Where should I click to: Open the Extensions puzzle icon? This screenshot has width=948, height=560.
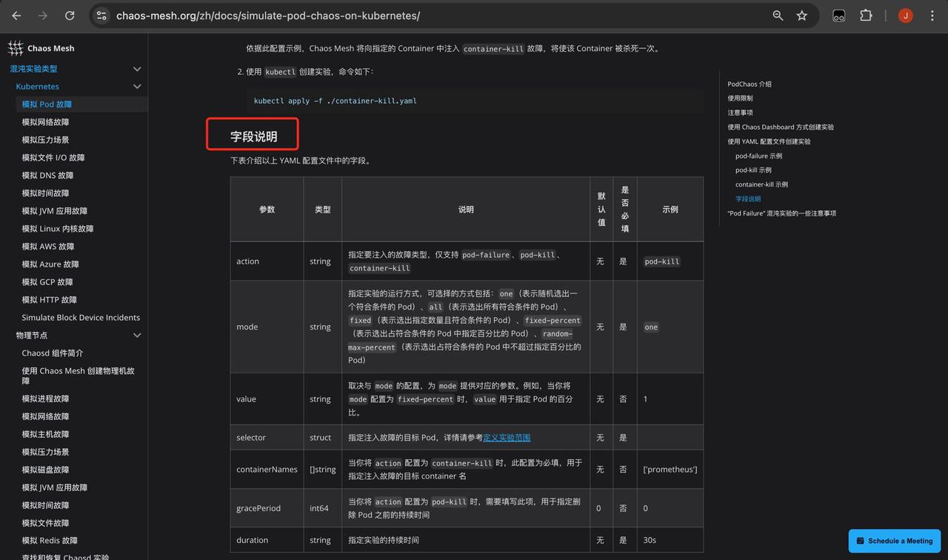(866, 15)
